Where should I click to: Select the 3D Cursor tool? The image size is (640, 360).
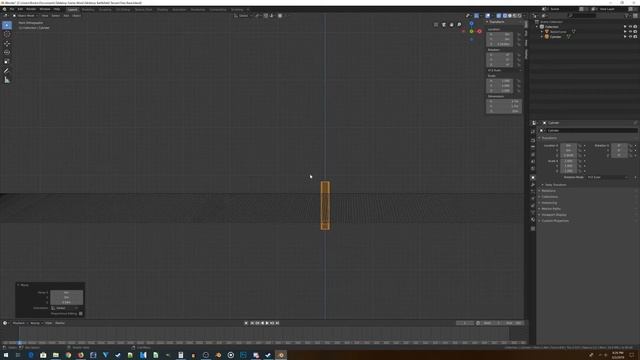coord(7,34)
